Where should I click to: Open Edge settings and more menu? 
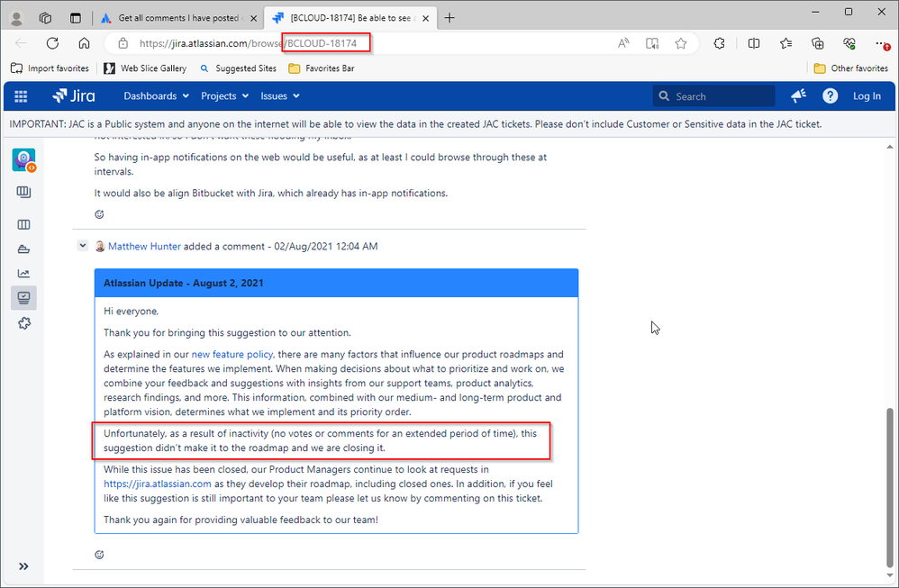(x=883, y=43)
